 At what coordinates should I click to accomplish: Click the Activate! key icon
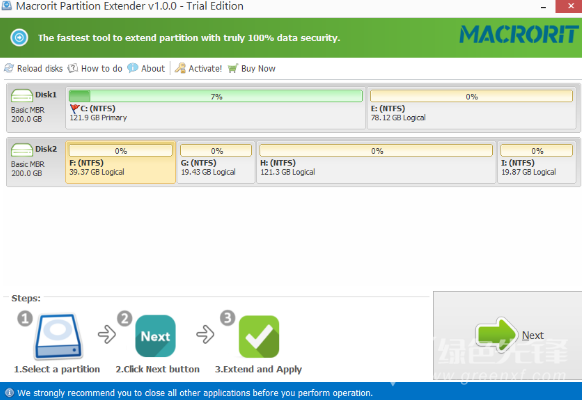tap(180, 68)
